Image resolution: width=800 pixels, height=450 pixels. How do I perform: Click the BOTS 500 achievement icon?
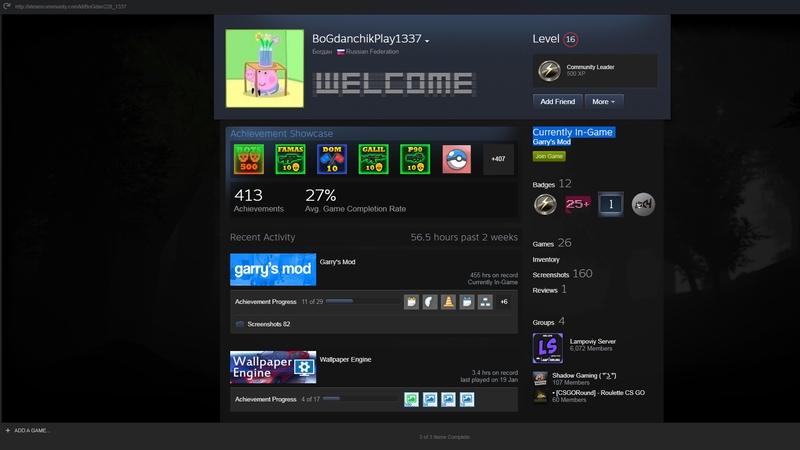pyautogui.click(x=249, y=159)
